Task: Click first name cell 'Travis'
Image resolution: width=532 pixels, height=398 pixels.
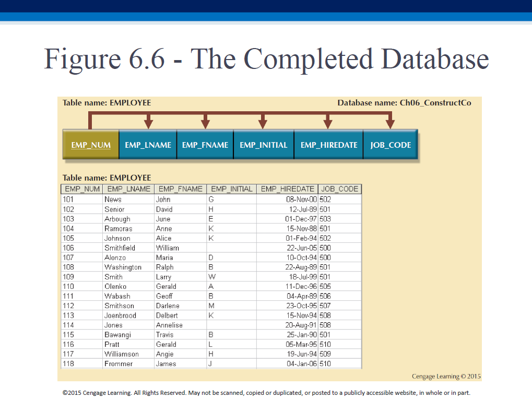Action: point(181,335)
